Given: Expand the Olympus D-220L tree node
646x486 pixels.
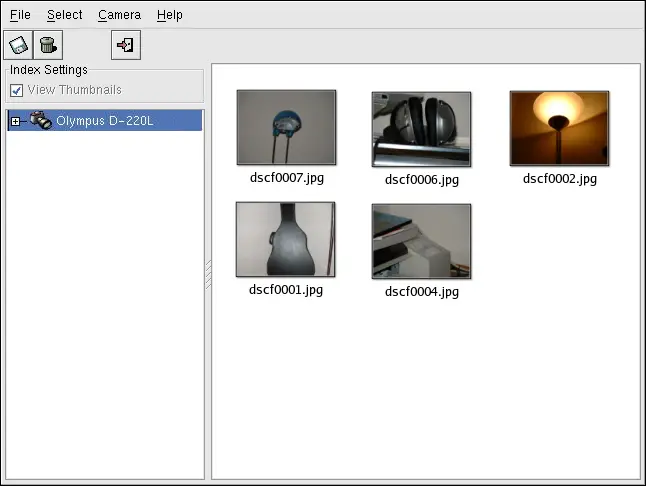Looking at the screenshot, I should 14,121.
